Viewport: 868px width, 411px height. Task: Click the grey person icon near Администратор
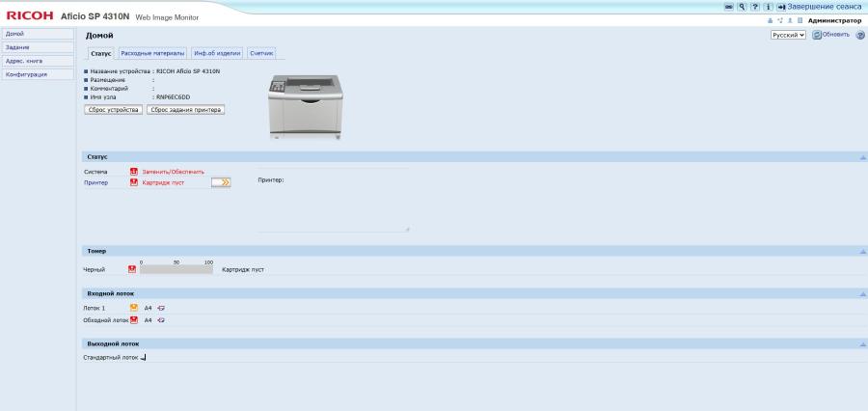click(x=790, y=20)
